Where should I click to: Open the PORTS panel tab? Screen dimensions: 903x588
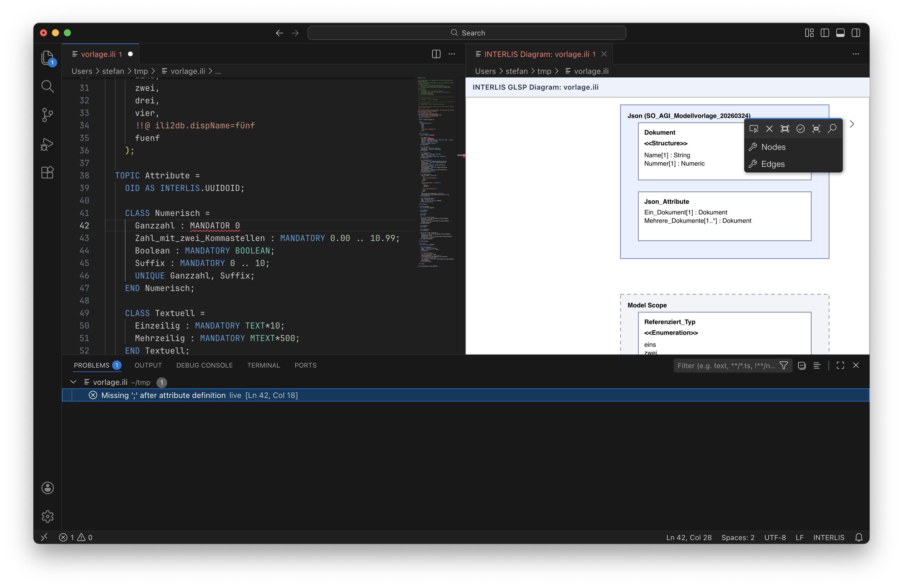(x=305, y=365)
